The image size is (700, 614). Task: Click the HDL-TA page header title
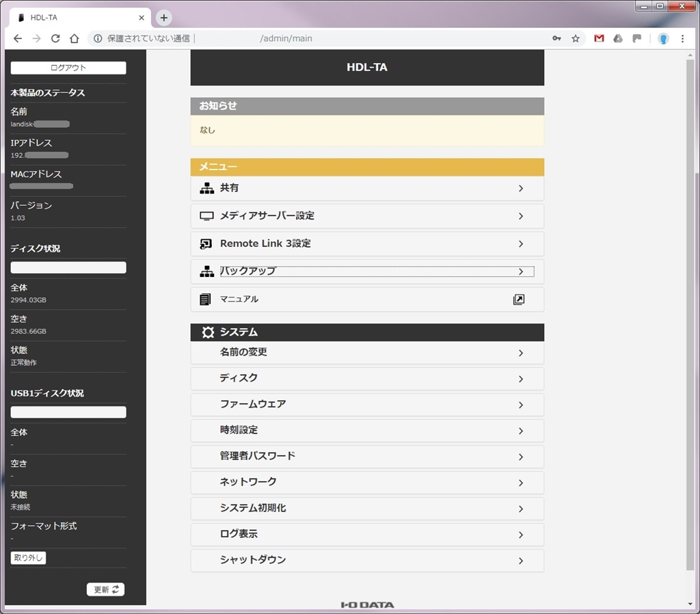click(x=367, y=68)
